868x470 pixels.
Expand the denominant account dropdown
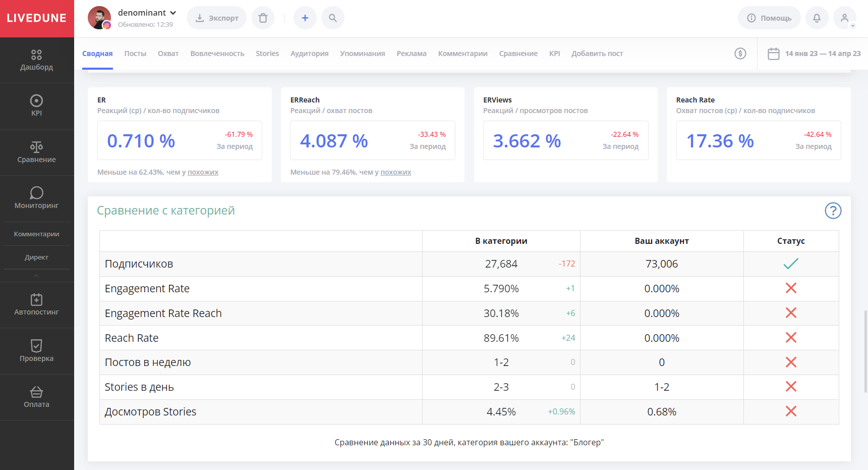(x=173, y=13)
